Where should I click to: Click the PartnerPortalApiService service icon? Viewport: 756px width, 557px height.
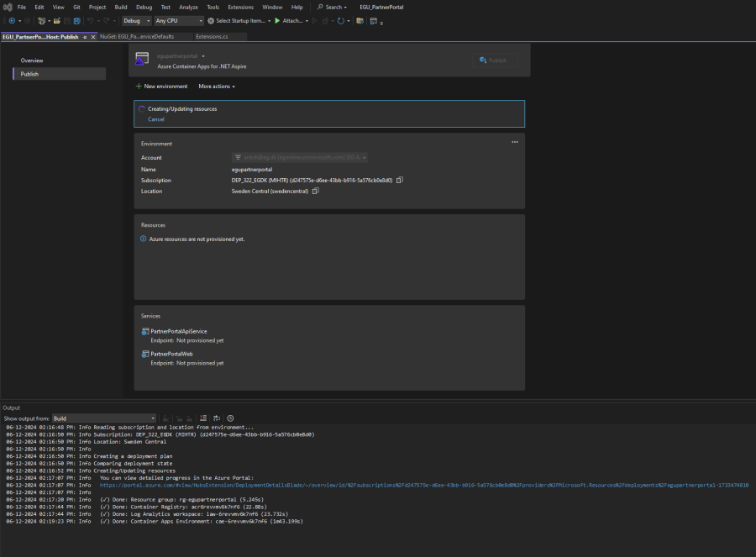(x=145, y=331)
